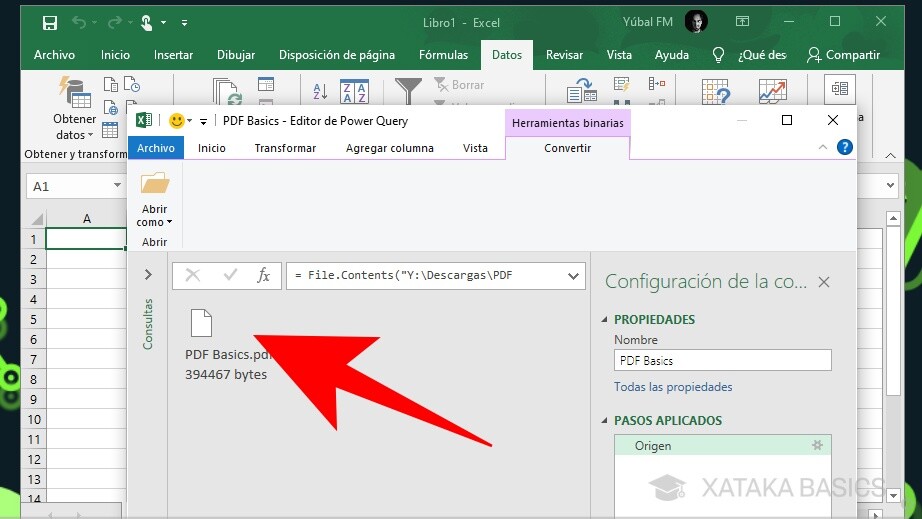Open the Inicio tab in Power Query Editor

212,148
